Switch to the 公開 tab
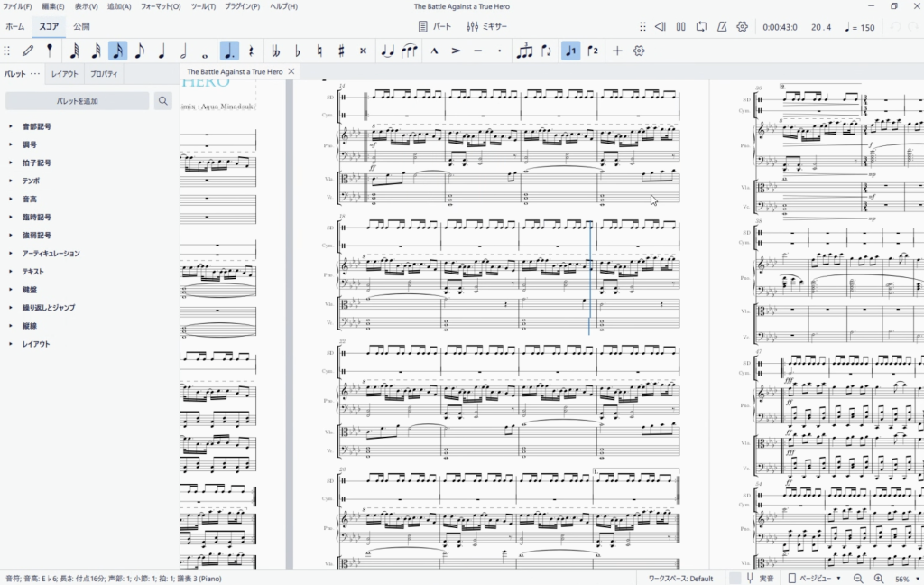The image size is (924, 585). [81, 26]
